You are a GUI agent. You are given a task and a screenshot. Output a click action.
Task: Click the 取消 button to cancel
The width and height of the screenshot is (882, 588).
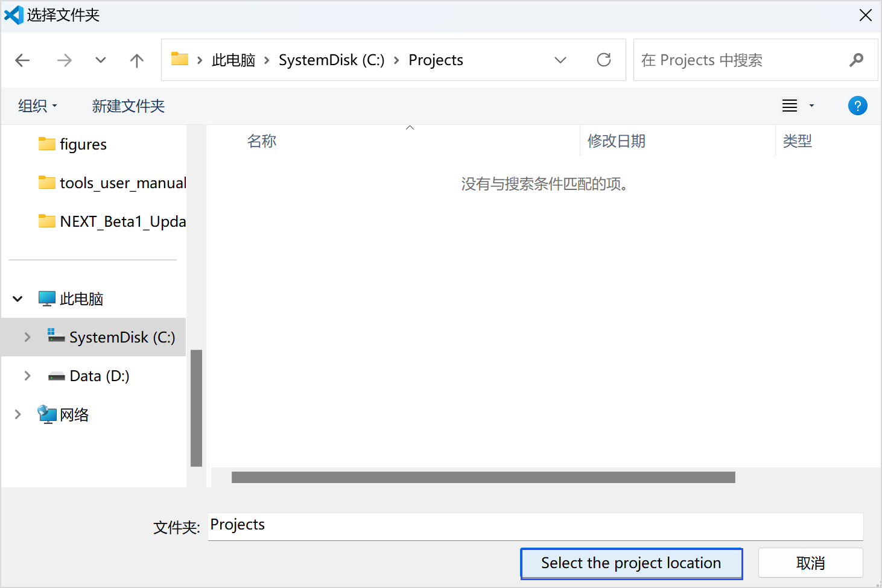point(810,563)
